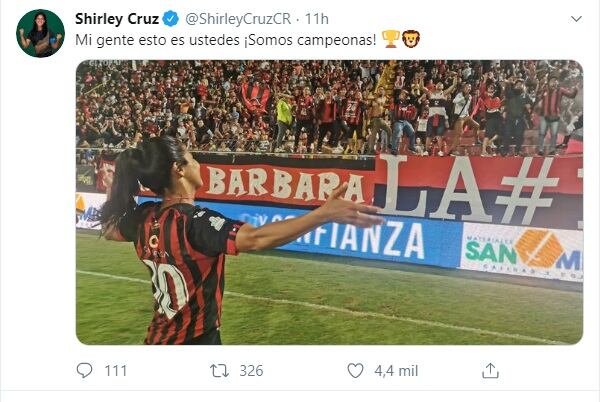This screenshot has width=601, height=402.
Task: Click the 111 replies count
Action: tap(116, 371)
